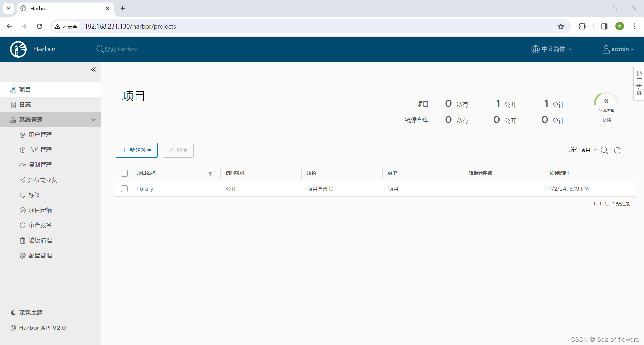This screenshot has height=345, width=644.
Task: Open a new browser tab
Action: point(123,8)
